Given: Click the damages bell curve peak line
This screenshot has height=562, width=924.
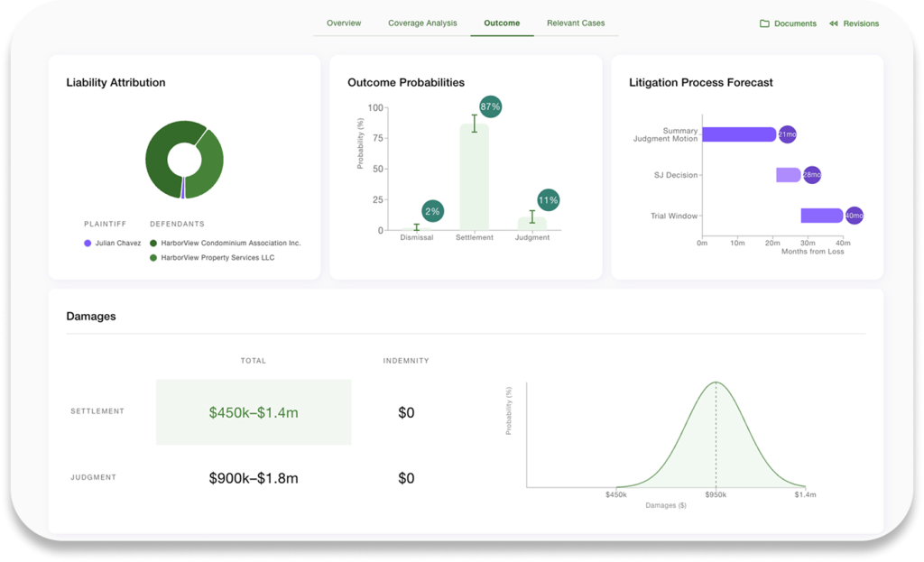Looking at the screenshot, I should pos(716,433).
